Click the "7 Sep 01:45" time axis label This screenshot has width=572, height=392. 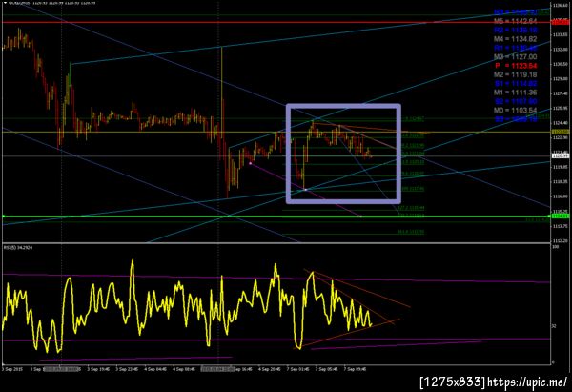[x=298, y=369]
